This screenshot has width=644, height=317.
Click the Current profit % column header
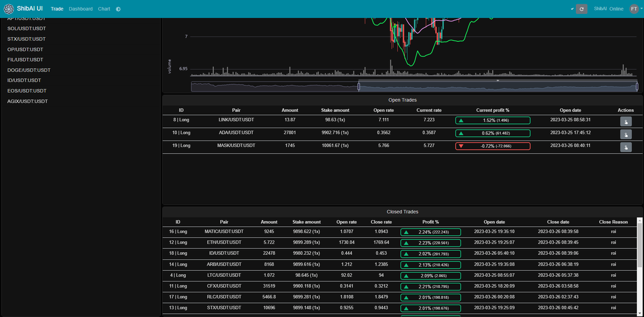(493, 110)
